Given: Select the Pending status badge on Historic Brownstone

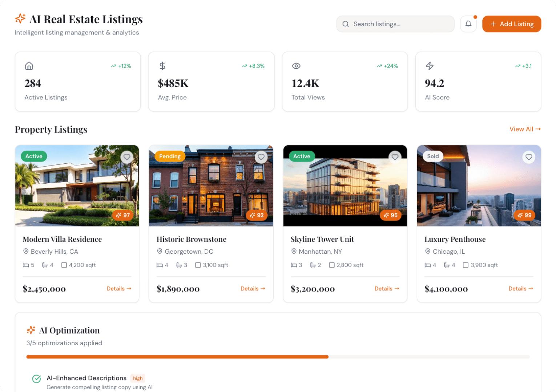Looking at the screenshot, I should point(170,156).
